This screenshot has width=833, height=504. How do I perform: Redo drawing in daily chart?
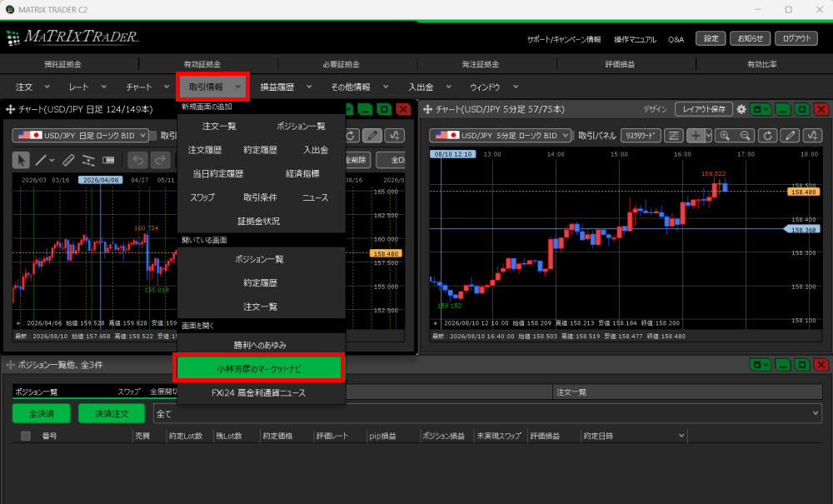click(160, 159)
